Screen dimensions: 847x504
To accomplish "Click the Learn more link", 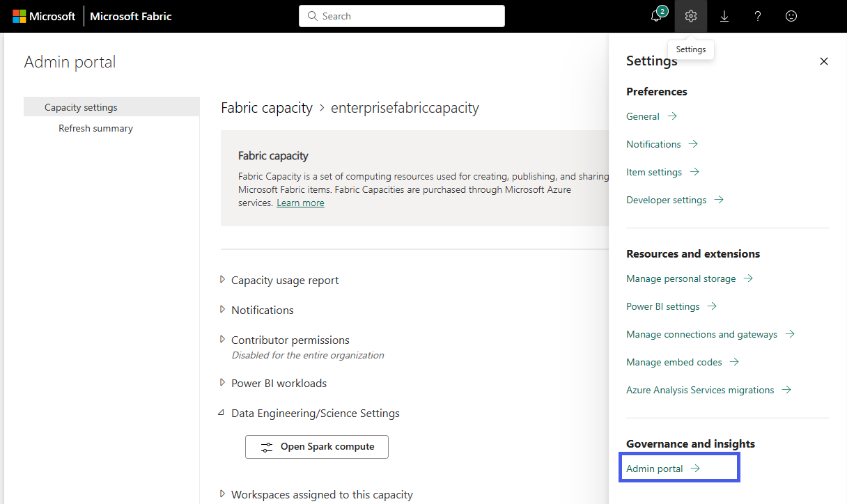I will [300, 203].
